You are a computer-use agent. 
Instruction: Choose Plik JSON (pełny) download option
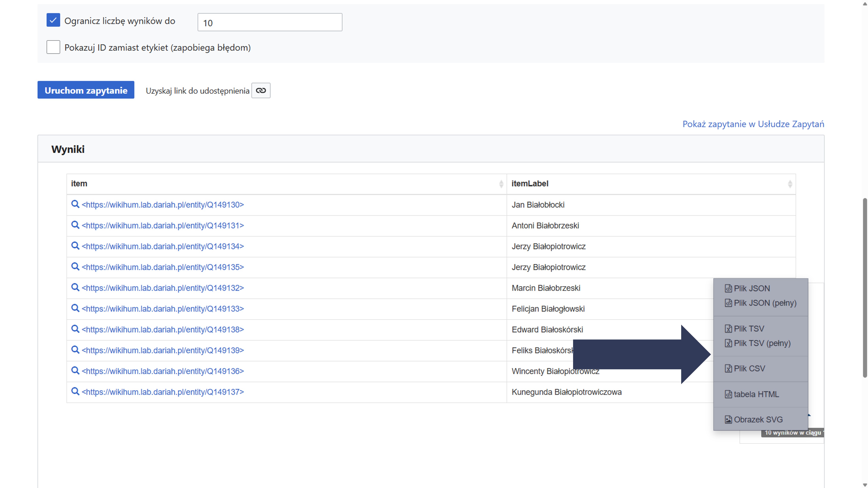click(765, 303)
